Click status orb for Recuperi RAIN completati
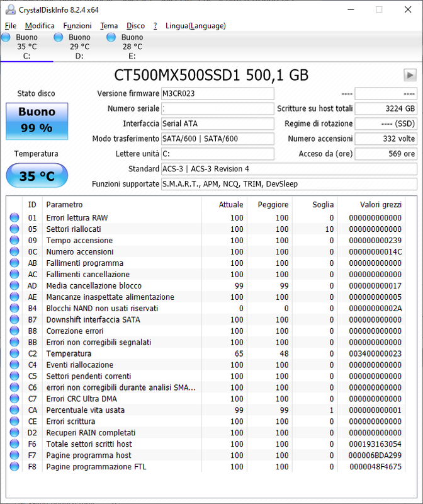This screenshot has width=423, height=504. (x=14, y=433)
